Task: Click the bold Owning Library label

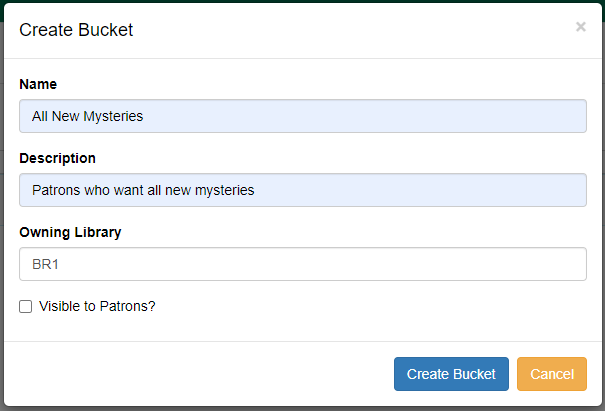Action: click(x=70, y=232)
